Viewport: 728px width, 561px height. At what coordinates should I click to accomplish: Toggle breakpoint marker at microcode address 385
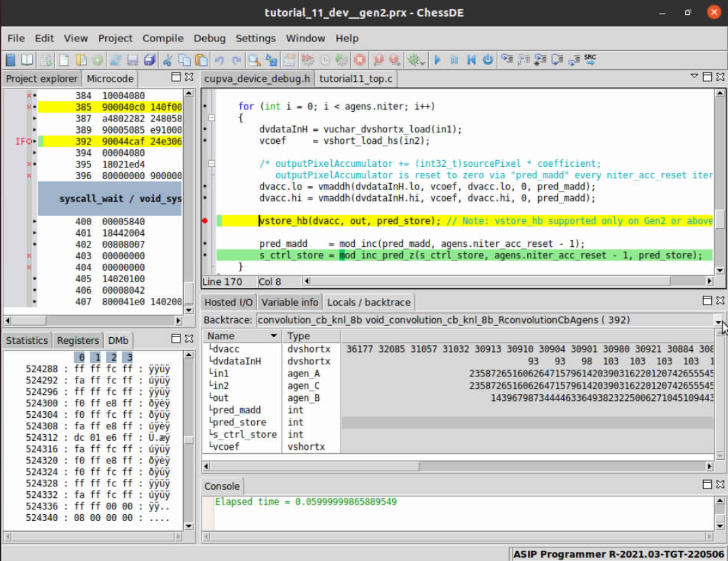28,107
